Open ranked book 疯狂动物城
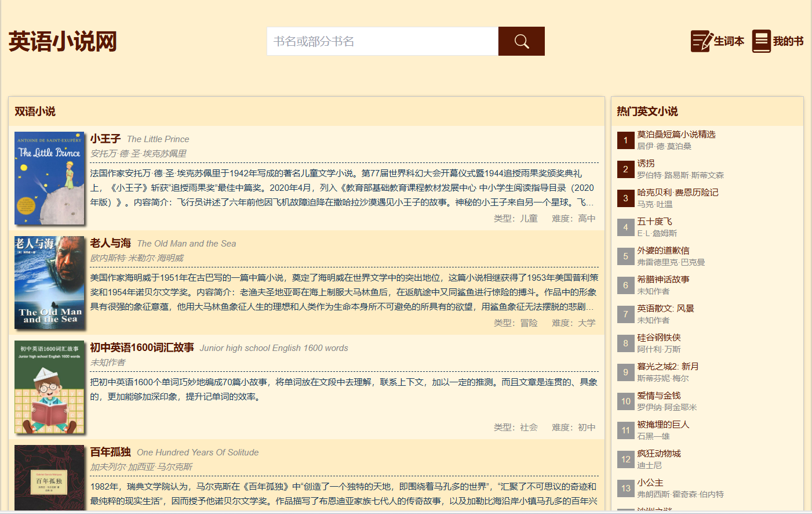The width and height of the screenshot is (812, 514). point(659,453)
